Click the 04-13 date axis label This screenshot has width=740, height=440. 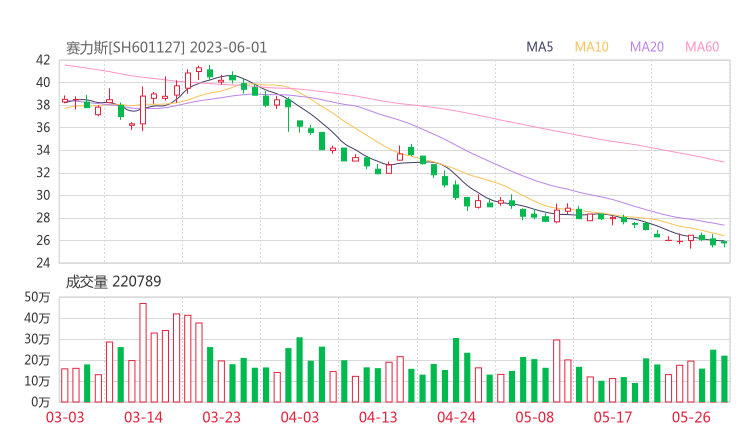(378, 417)
